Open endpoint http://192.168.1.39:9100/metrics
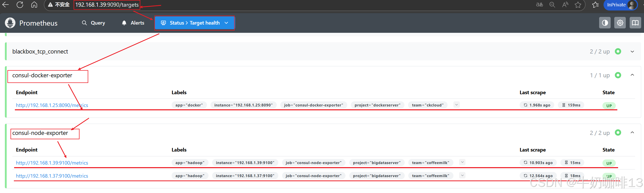The height and width of the screenshot is (193, 644). [52, 163]
